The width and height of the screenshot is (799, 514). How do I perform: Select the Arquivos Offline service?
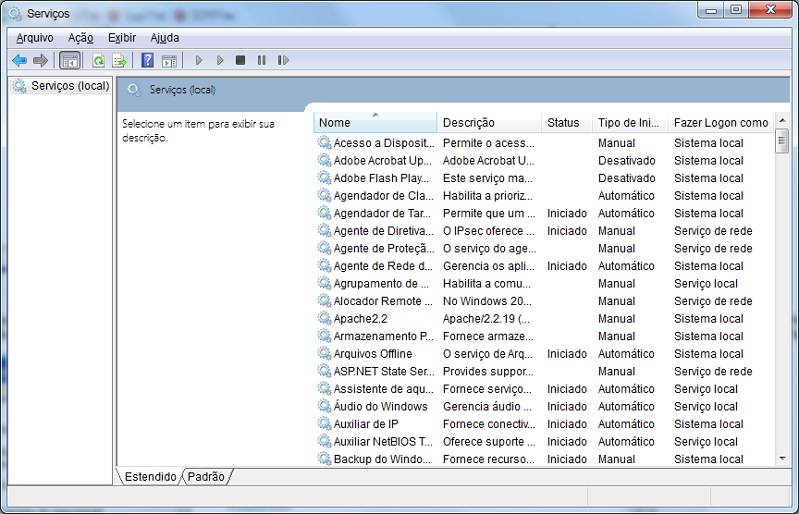click(x=543, y=354)
